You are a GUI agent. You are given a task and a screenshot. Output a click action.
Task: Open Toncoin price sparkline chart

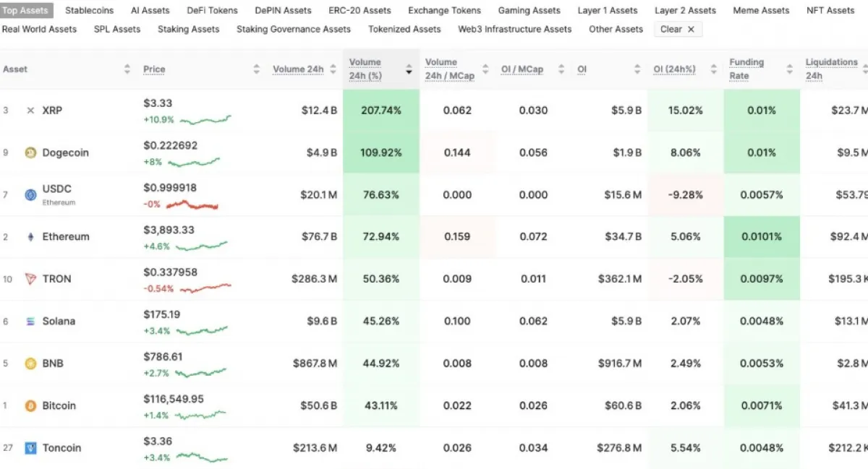[202, 457]
